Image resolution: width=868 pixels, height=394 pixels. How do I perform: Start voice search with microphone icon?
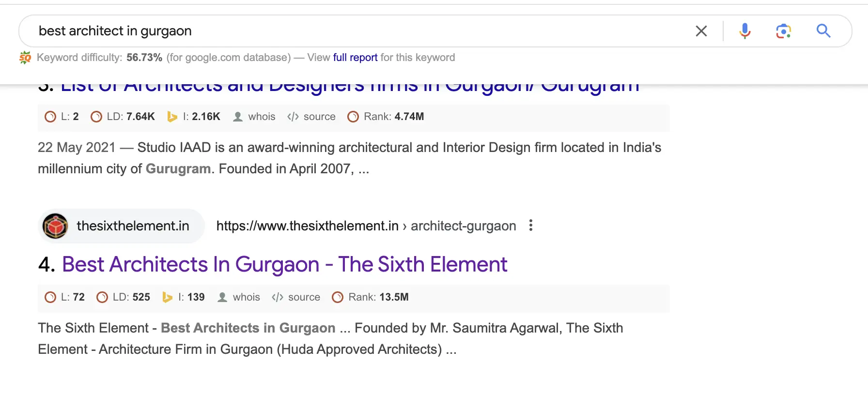[744, 31]
